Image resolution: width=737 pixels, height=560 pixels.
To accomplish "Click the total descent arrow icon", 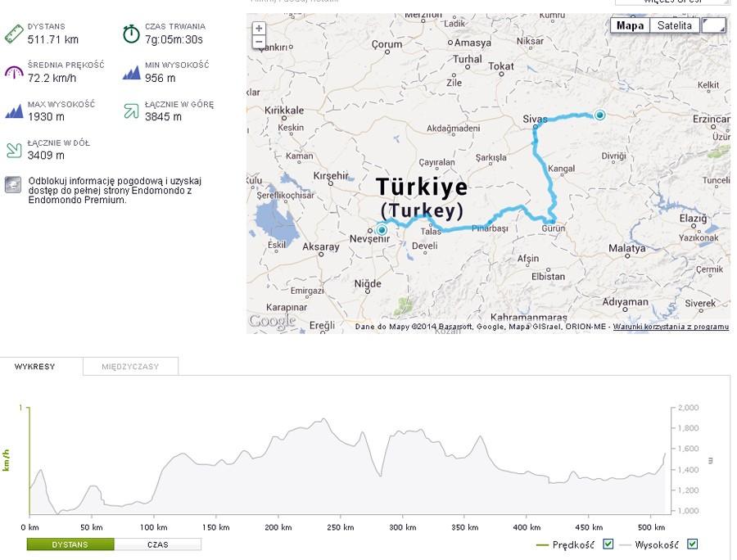I will pos(14,150).
